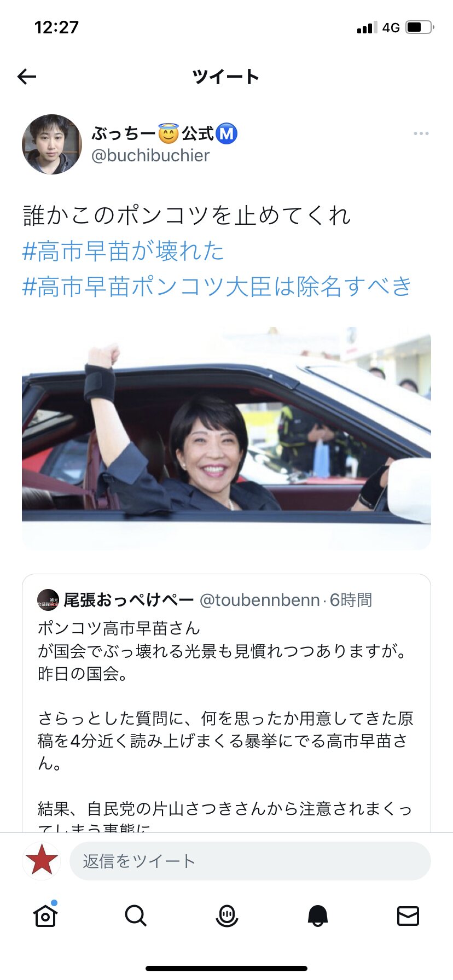Viewport: 453px width, 980px height.
Task: Tap the back arrow icon
Action: point(27,77)
